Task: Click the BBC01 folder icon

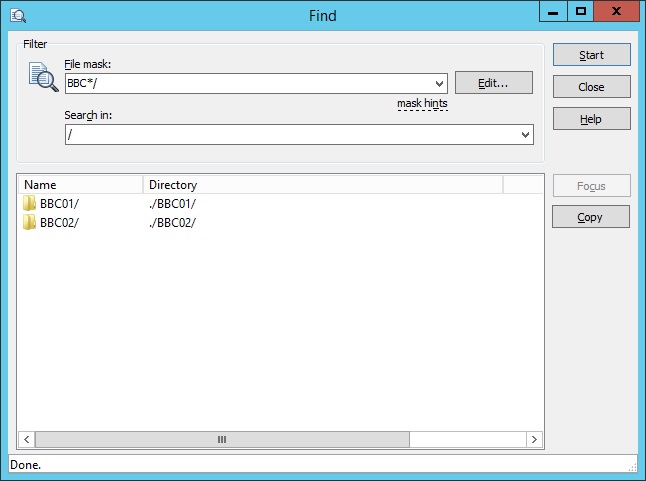Action: (x=30, y=204)
